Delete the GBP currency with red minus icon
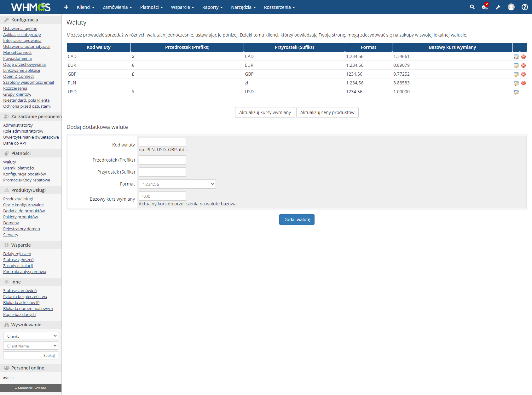Image resolution: width=532 pixels, height=395 pixels. click(523, 74)
